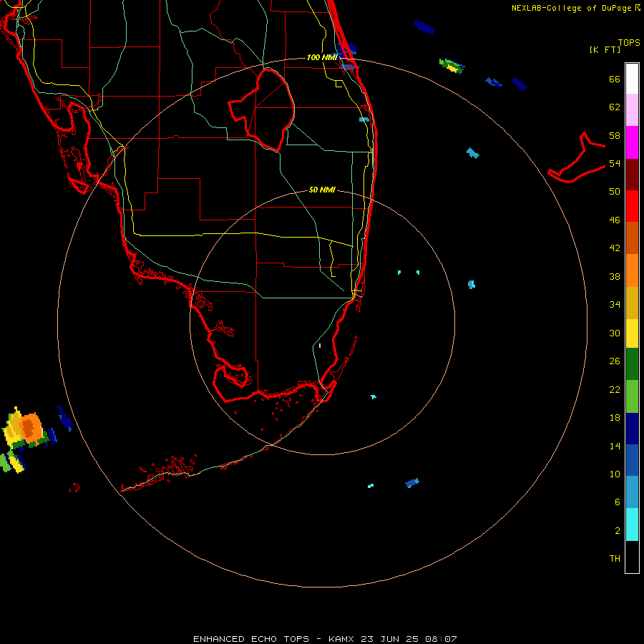Viewport: 644px width, 644px height.
Task: Pick the navy blue legend swatch
Action: point(632,429)
